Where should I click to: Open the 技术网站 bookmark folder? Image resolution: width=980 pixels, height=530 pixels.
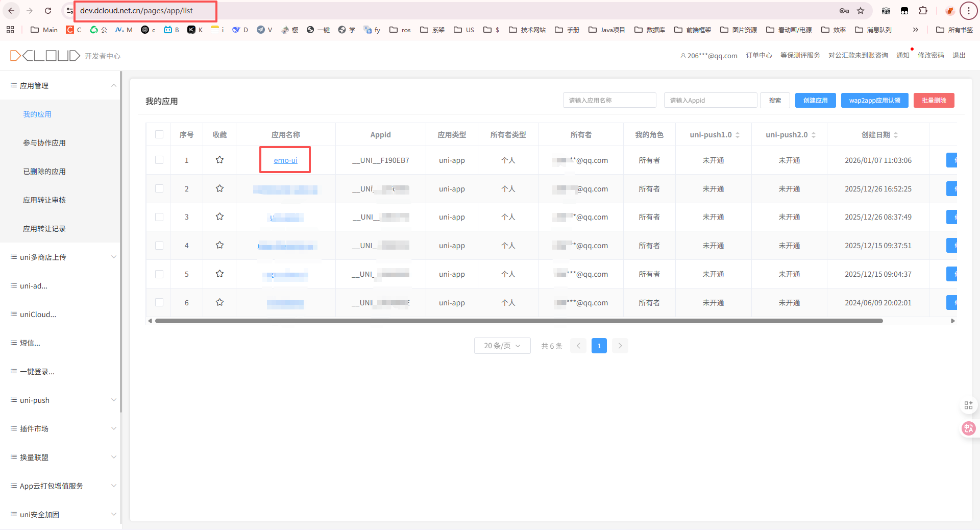coord(527,30)
